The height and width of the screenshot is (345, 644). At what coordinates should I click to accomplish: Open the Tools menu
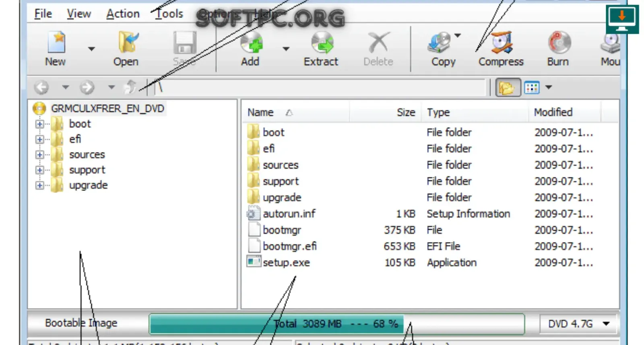tap(169, 14)
